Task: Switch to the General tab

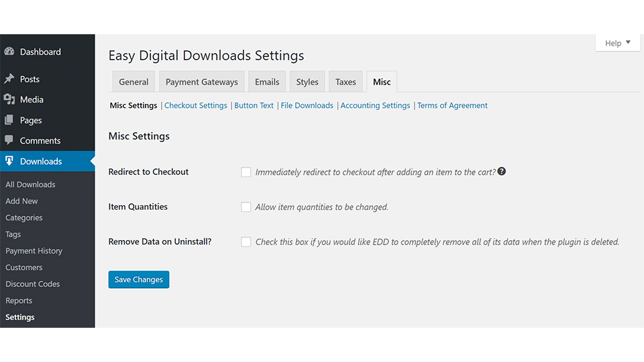Action: pyautogui.click(x=133, y=82)
